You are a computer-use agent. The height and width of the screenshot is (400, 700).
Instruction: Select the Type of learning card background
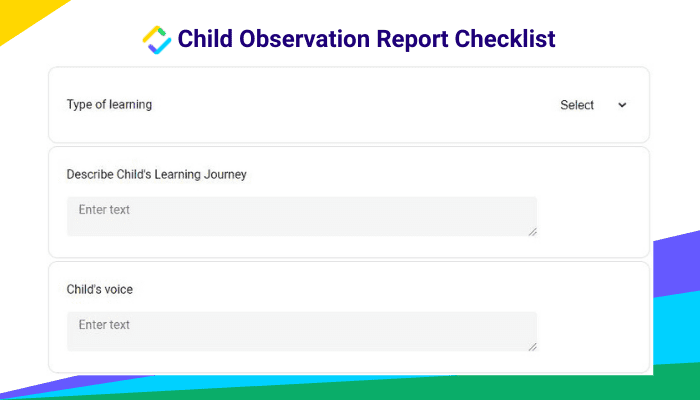(x=348, y=105)
